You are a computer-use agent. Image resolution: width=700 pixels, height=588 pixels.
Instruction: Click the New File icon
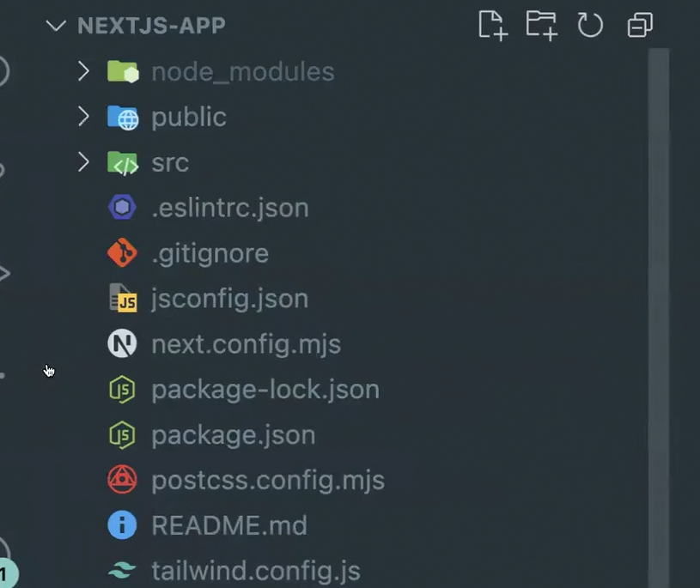pos(493,26)
